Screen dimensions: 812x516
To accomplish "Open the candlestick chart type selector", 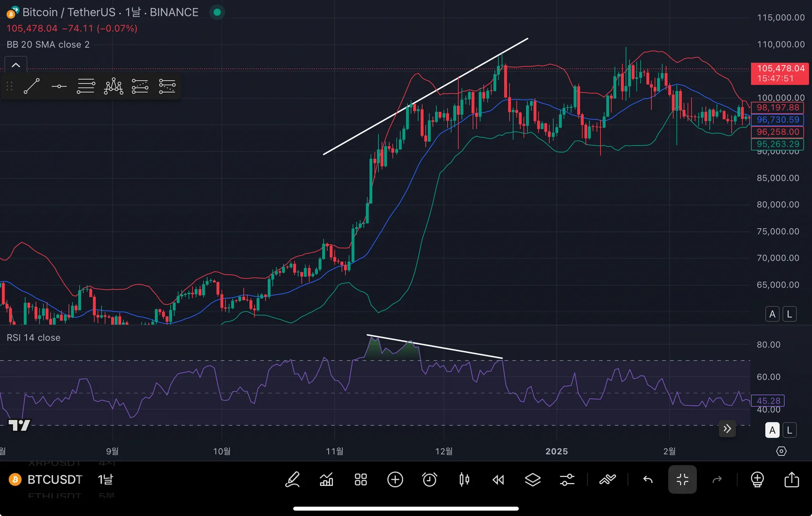I will tap(464, 479).
